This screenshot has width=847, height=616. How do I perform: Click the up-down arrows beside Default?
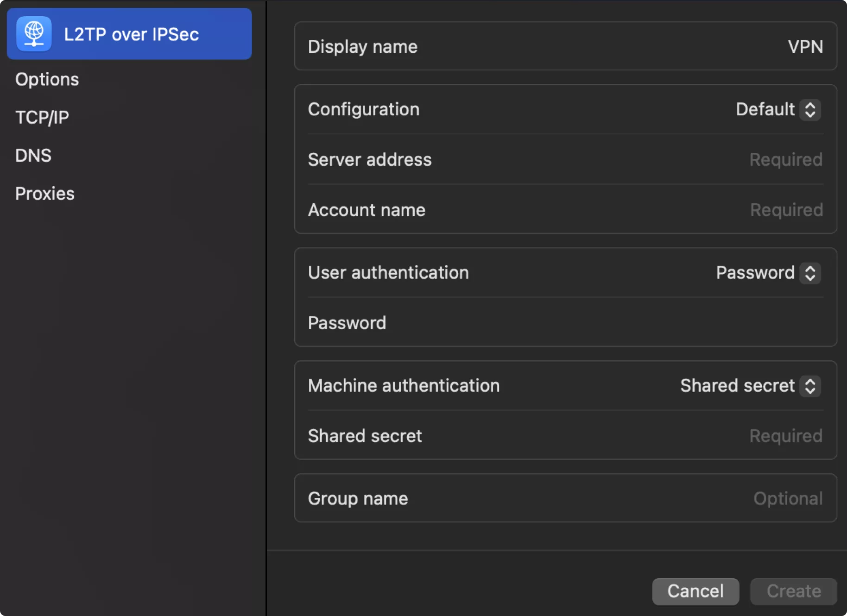pyautogui.click(x=810, y=110)
